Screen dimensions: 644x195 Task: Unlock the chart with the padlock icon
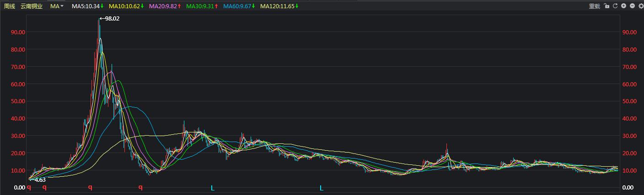tap(606, 6)
